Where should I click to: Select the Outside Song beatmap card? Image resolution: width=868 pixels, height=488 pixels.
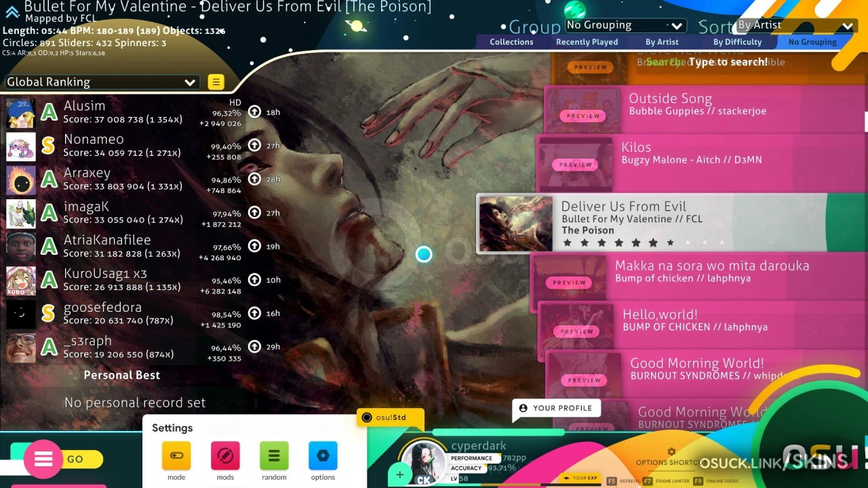pyautogui.click(x=705, y=109)
